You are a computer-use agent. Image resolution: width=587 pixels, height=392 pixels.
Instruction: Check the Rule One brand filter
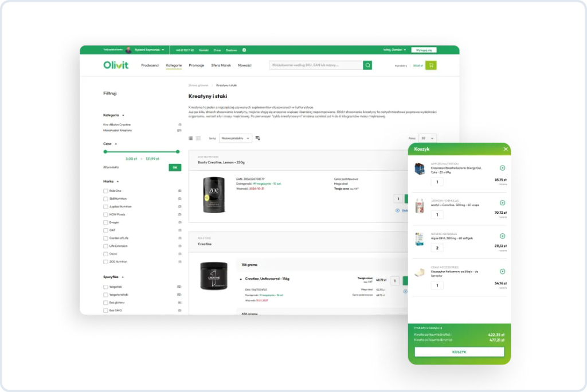click(105, 191)
